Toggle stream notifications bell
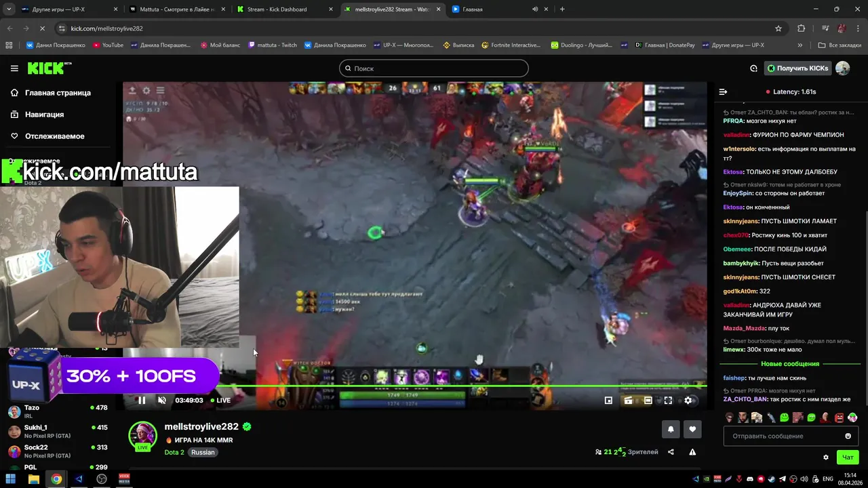Viewport: 868px width, 488px height. click(x=671, y=429)
